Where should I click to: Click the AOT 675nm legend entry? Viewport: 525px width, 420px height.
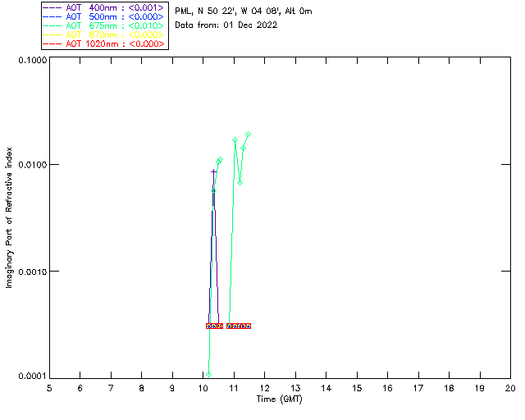coord(104,25)
